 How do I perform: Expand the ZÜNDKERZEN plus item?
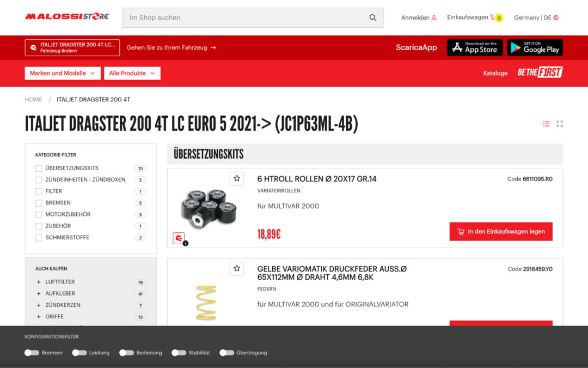39,305
